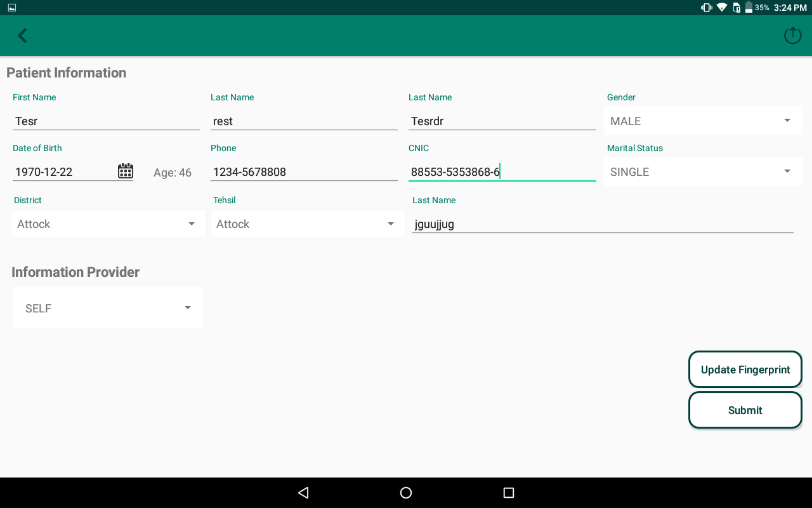Click the Update Fingerprint button
Image resolution: width=812 pixels, height=508 pixels.
pyautogui.click(x=745, y=370)
